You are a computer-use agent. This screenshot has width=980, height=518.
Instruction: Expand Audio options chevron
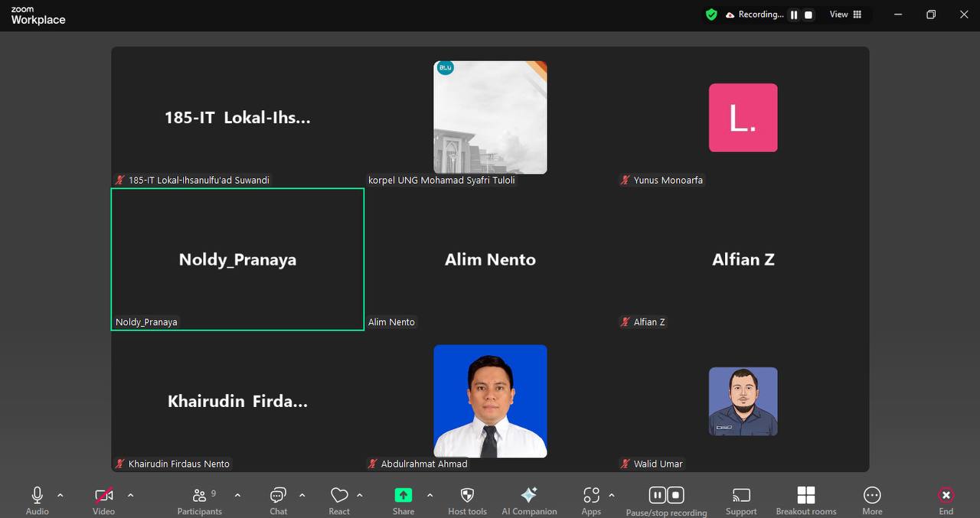coord(60,495)
